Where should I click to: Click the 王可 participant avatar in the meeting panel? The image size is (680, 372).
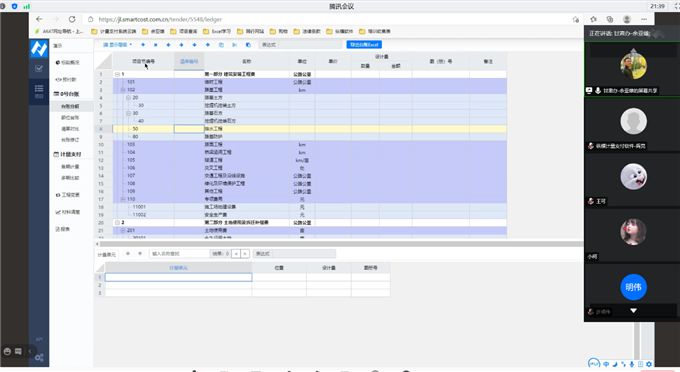pyautogui.click(x=633, y=176)
